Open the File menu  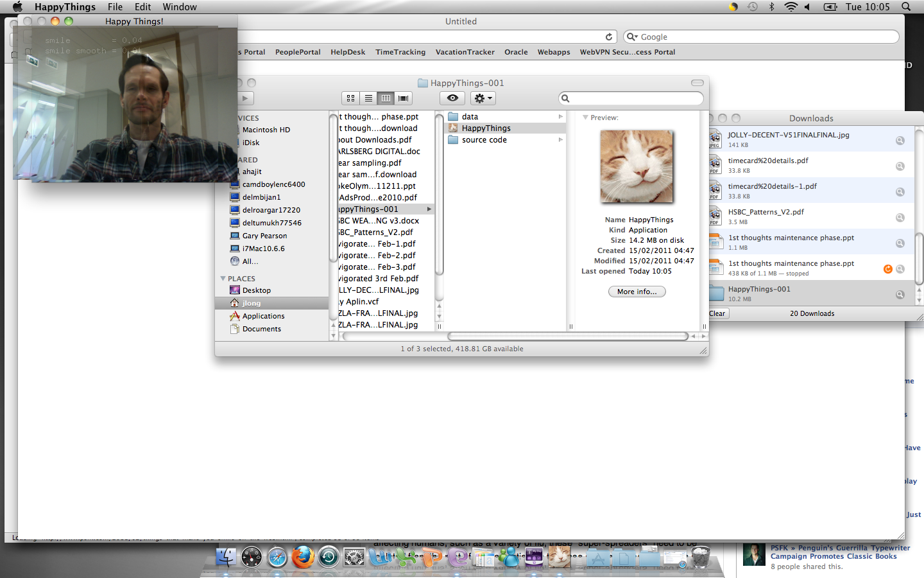115,7
